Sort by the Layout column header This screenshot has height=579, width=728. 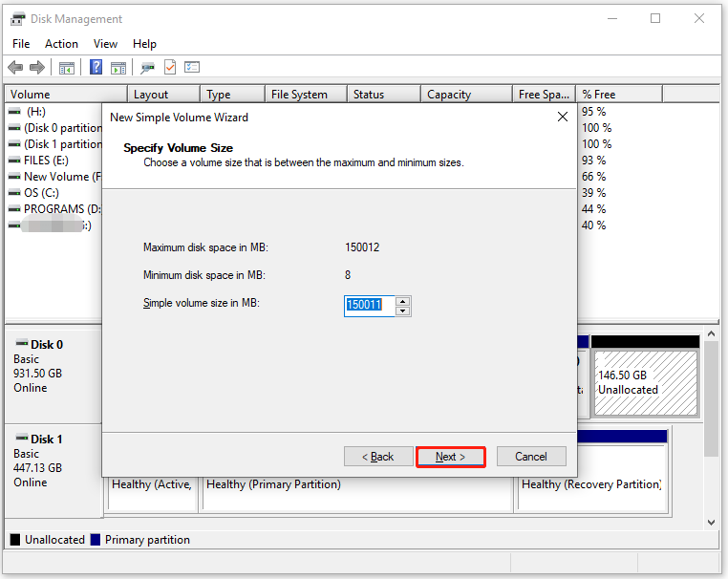[164, 95]
